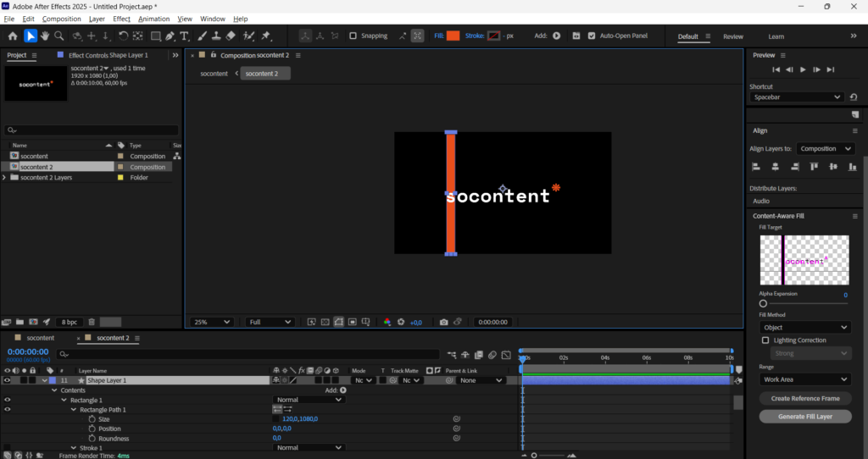Viewport: 868px width, 459px height.
Task: Select the Horizontal Type tool
Action: [x=184, y=36]
